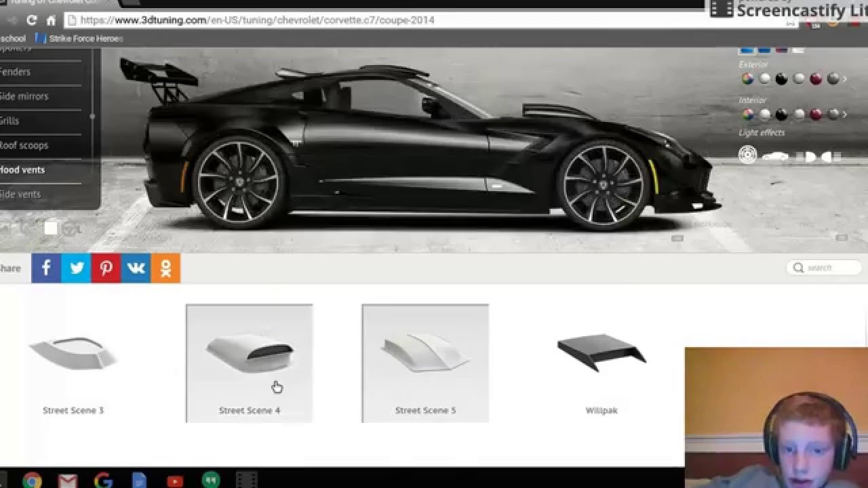Open custom interior color wheel
Screen dimensions: 868x488
tap(747, 115)
